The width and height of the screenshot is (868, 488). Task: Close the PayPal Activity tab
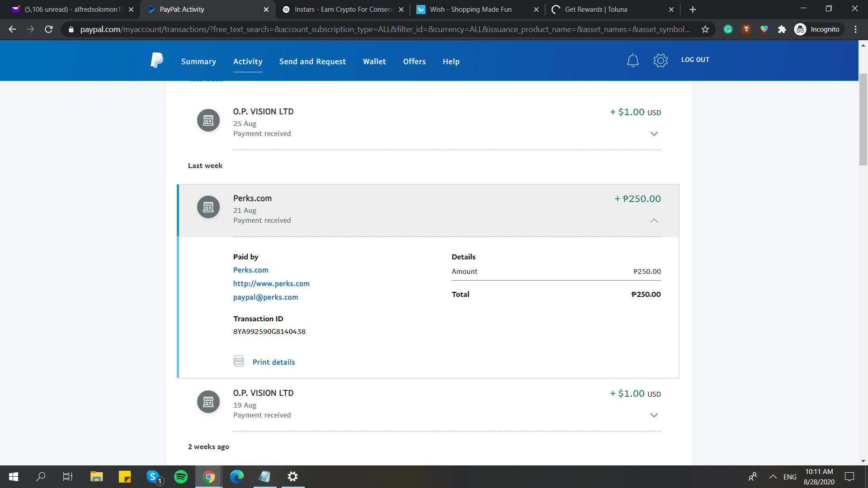(x=266, y=9)
